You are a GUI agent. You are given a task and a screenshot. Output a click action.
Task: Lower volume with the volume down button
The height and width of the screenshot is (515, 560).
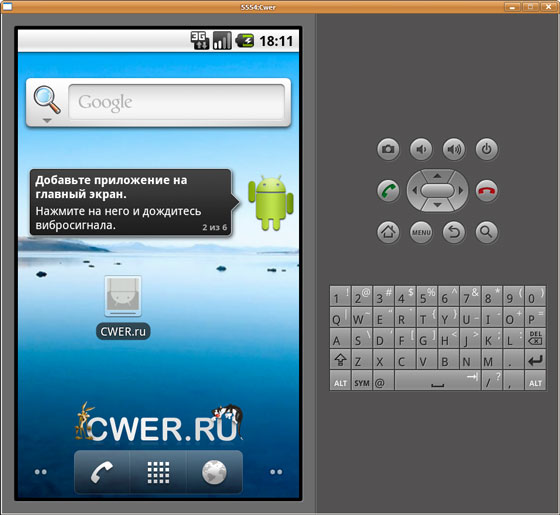(421, 149)
